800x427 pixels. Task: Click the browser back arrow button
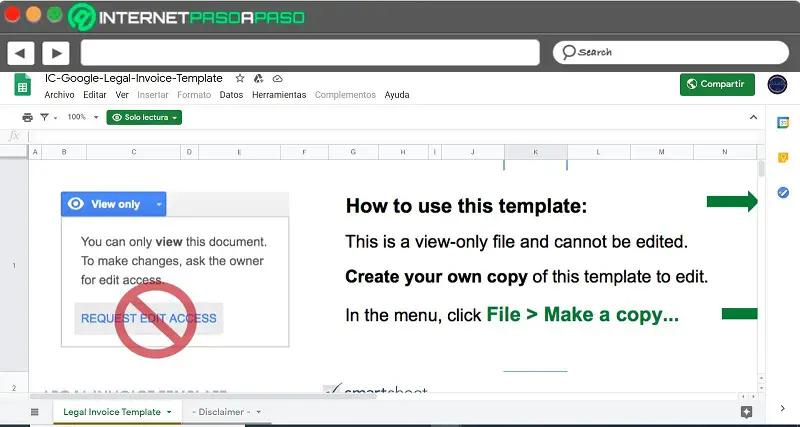(x=20, y=53)
